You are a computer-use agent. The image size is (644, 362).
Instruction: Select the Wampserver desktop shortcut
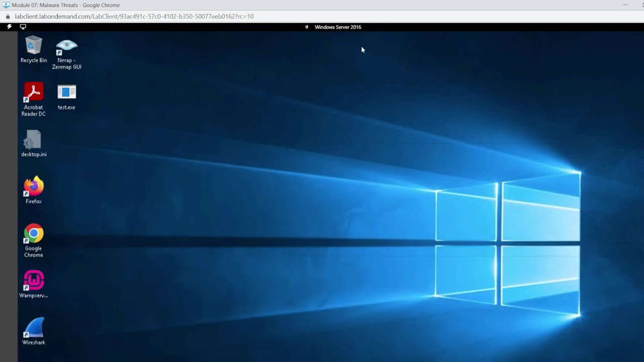coord(34,285)
